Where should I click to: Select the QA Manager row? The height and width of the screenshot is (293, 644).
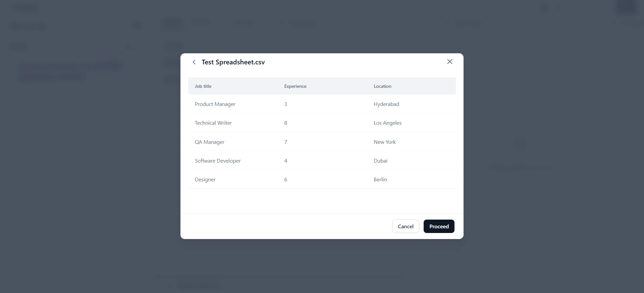pos(209,142)
